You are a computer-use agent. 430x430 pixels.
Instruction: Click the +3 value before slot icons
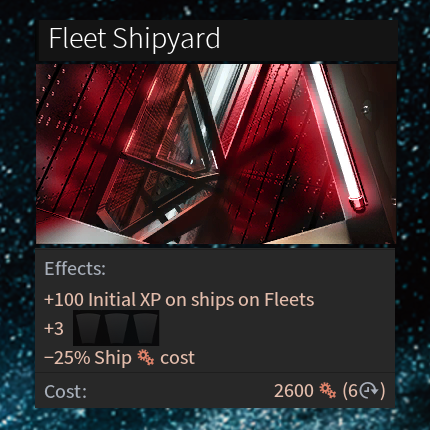pos(54,329)
